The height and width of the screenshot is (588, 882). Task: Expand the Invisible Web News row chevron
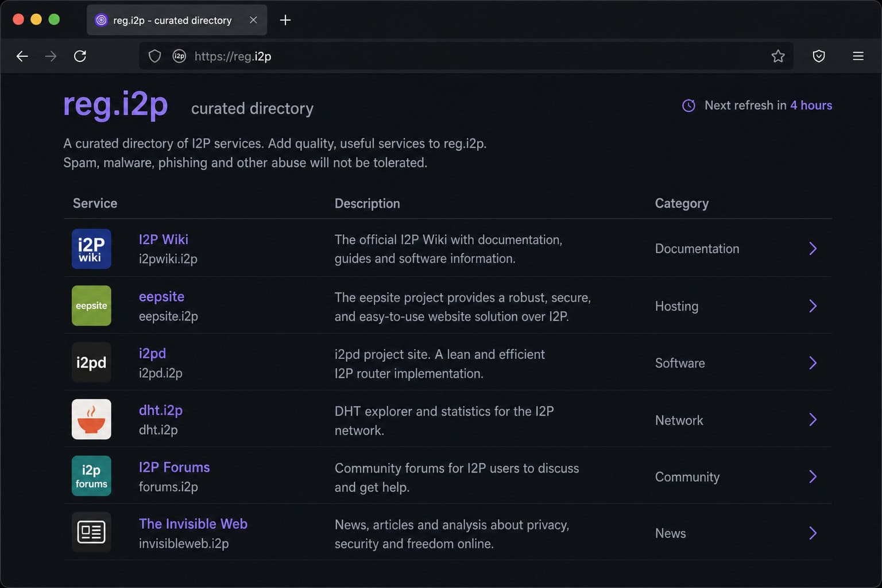[813, 533]
